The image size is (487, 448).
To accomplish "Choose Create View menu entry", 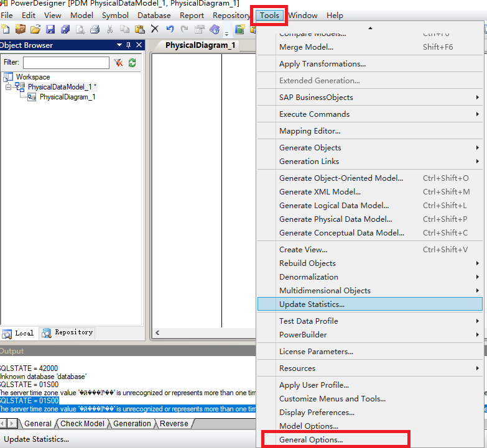I will click(x=370, y=249).
